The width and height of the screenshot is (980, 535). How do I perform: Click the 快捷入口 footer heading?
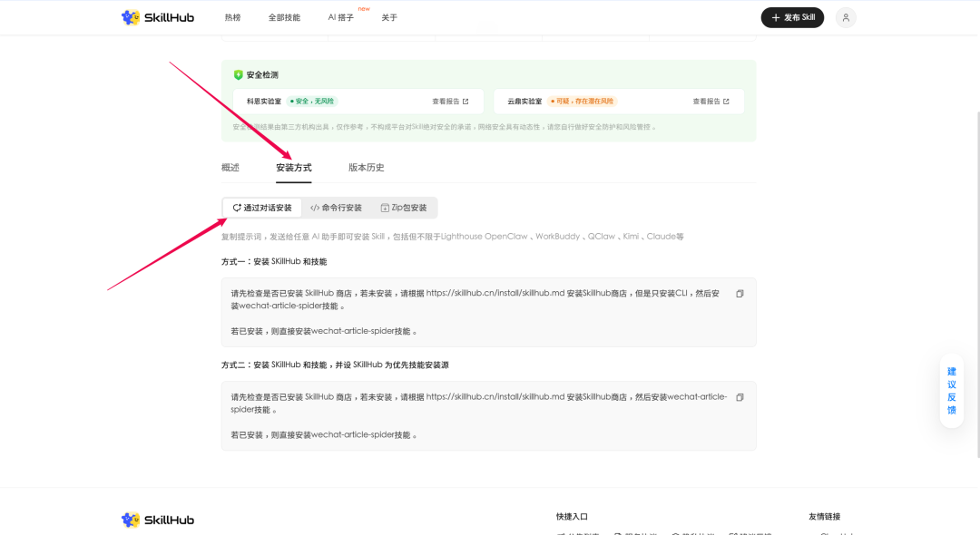572,516
